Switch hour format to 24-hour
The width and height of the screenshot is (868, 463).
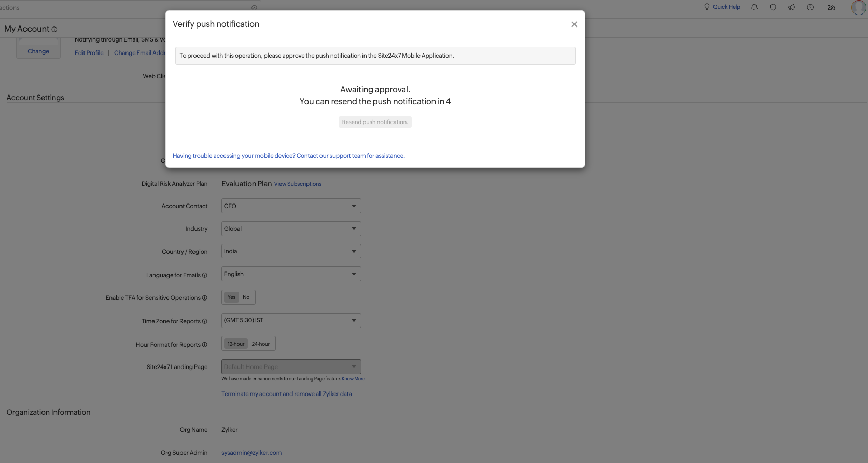(x=260, y=344)
